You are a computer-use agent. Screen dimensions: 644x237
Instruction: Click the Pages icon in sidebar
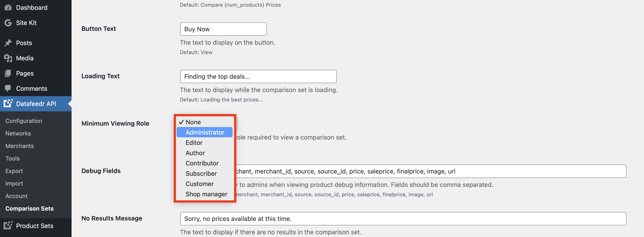coord(8,73)
